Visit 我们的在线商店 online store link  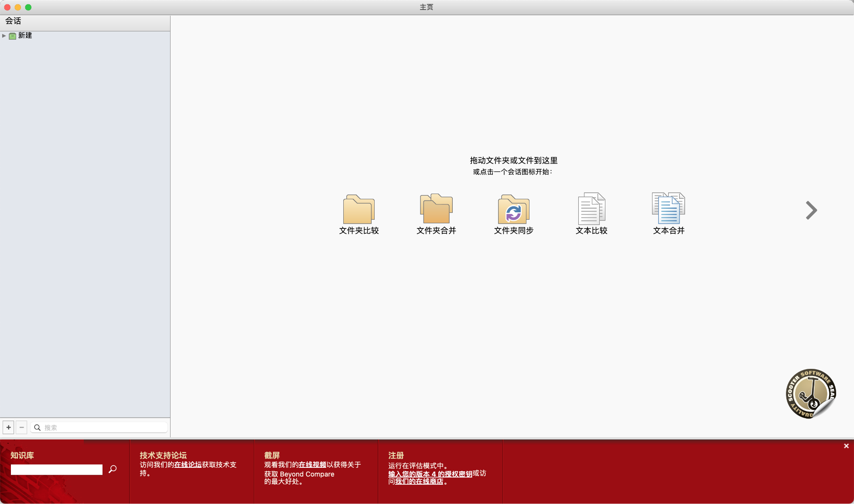[x=419, y=482]
